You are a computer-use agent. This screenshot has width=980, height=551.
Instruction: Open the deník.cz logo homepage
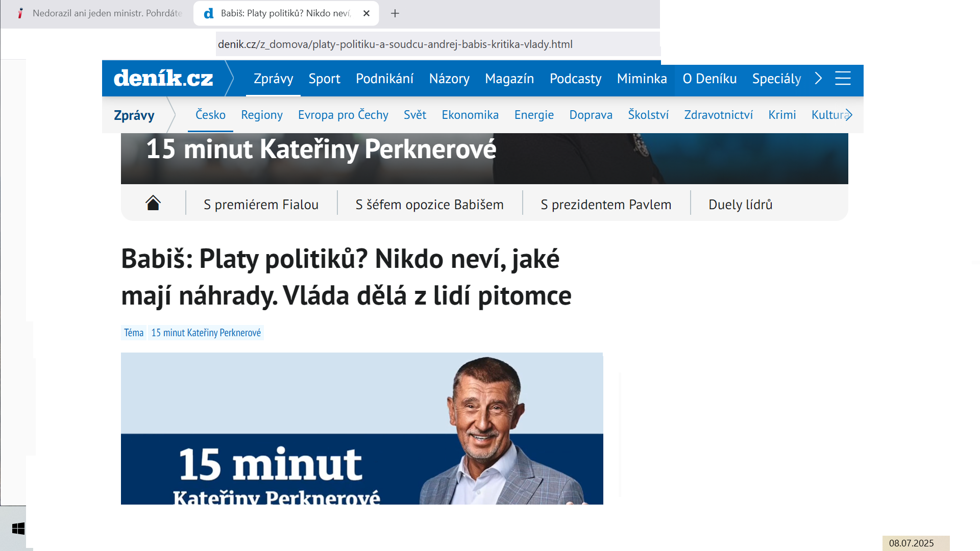pyautogui.click(x=163, y=78)
